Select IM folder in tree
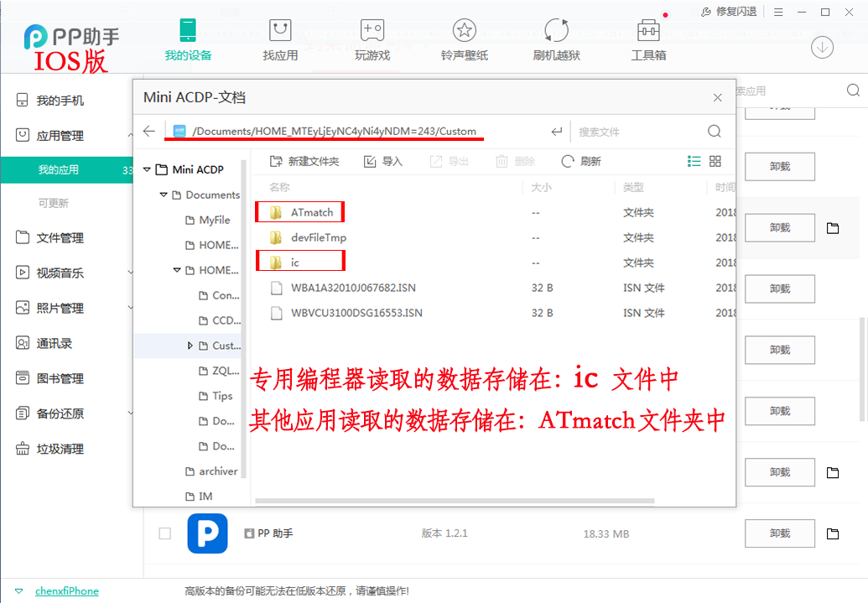 199,496
